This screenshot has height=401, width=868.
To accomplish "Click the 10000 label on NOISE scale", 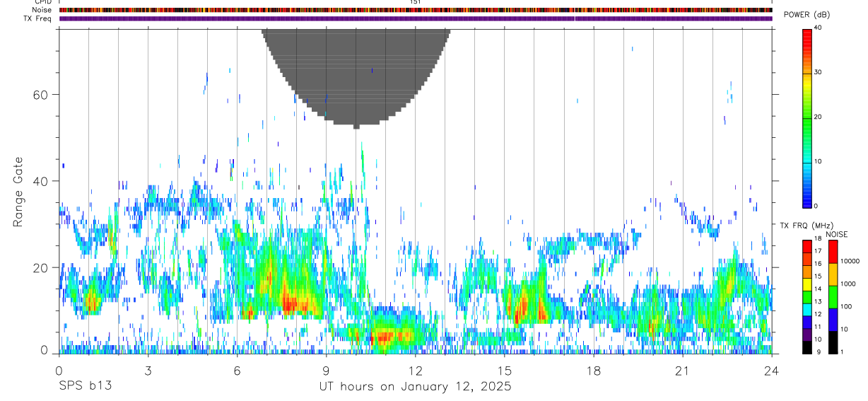I will (849, 261).
